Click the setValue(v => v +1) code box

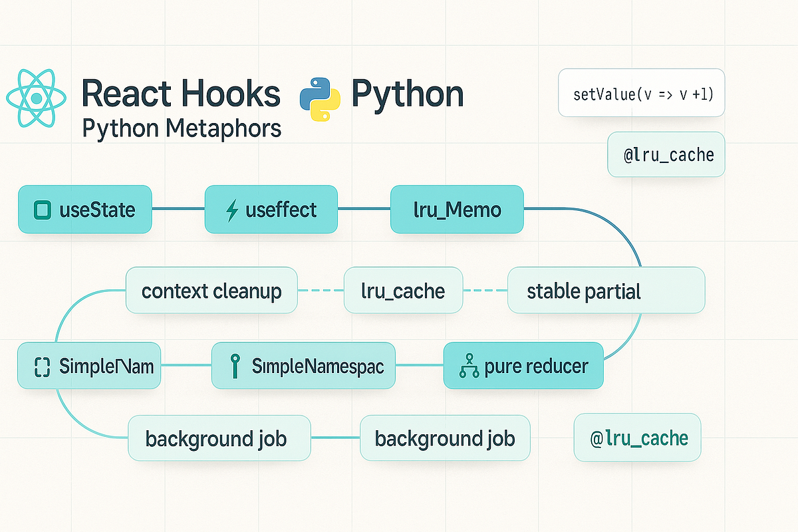[x=642, y=93]
